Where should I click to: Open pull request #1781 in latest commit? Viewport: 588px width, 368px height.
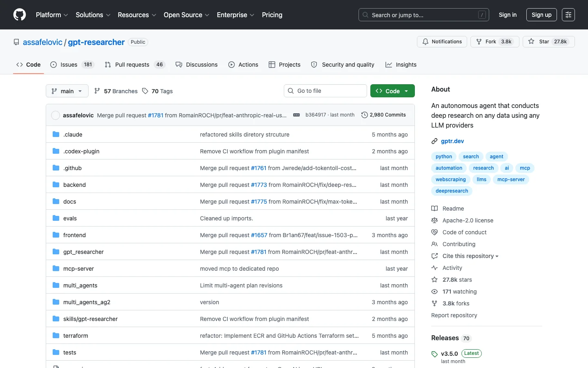pos(156,115)
